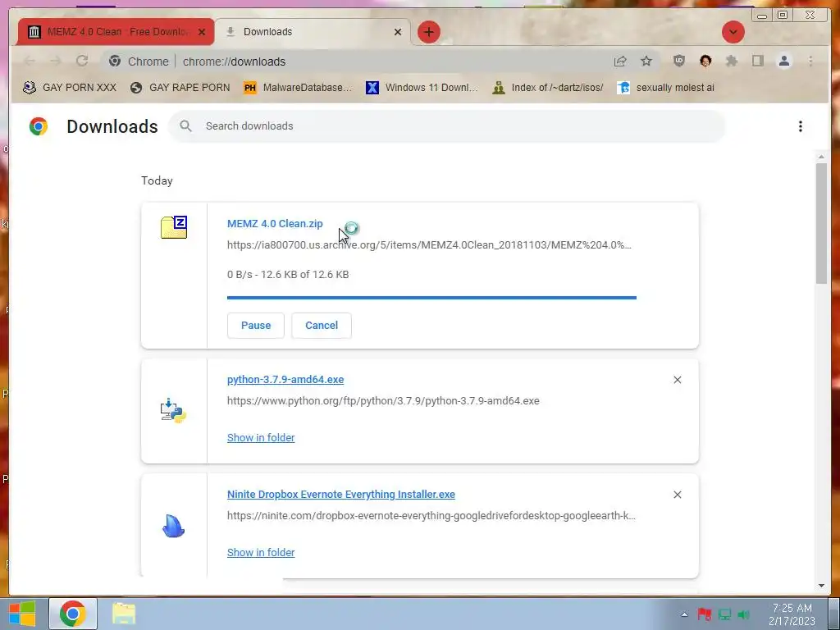Click the scrollbar up arrow
Viewport: 840px width, 630px height.
[x=821, y=157]
